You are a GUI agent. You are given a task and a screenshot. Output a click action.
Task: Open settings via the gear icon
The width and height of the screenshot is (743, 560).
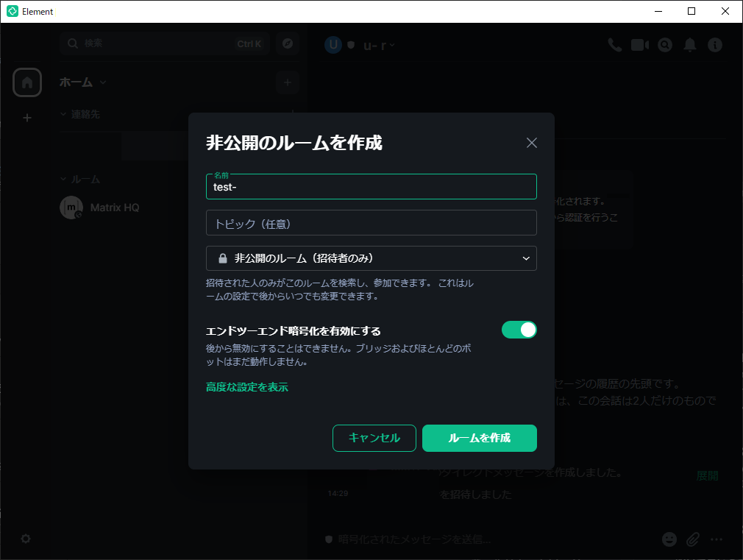tap(25, 539)
